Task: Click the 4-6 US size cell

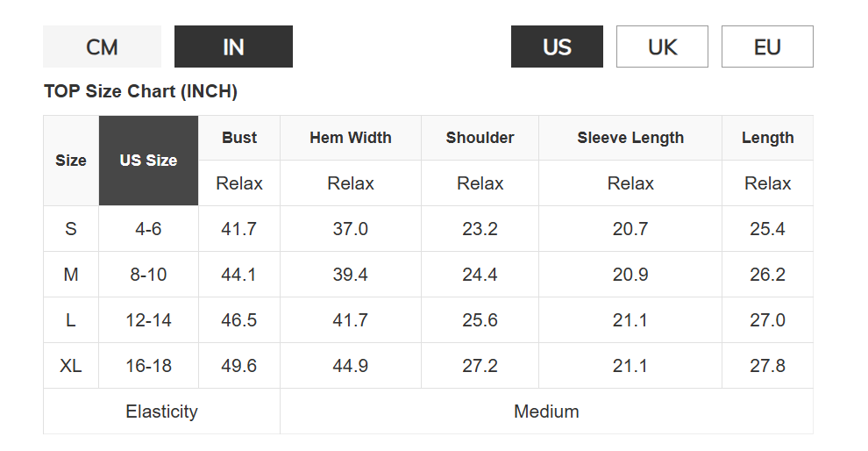Action: click(148, 229)
